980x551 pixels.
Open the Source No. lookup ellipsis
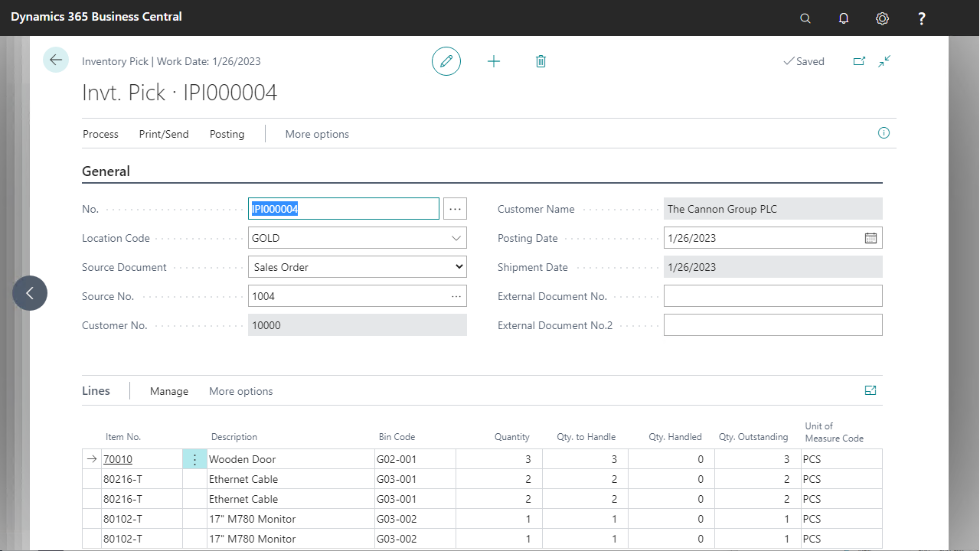456,296
